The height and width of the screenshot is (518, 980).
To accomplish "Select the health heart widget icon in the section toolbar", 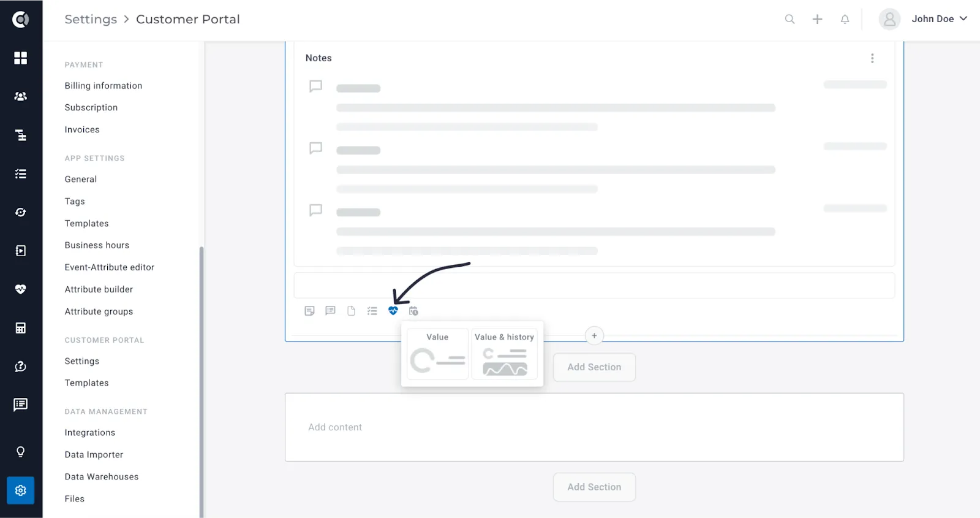I will point(393,311).
